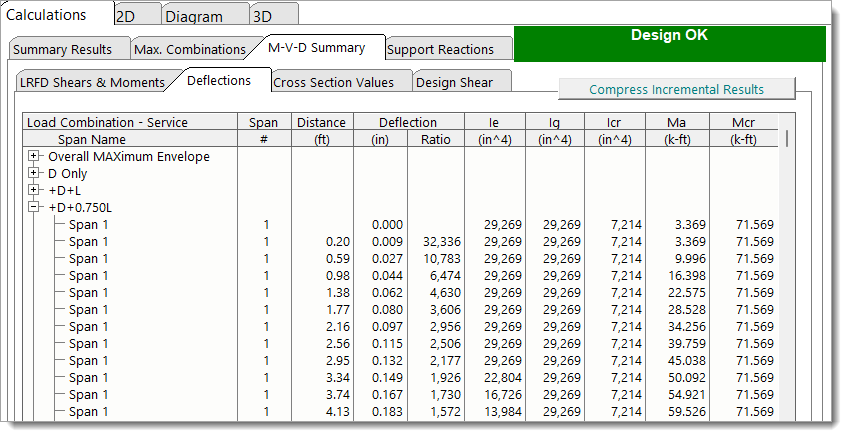Image resolution: width=847 pixels, height=437 pixels.
Task: Click Ma value 45.038
Action: tap(687, 361)
